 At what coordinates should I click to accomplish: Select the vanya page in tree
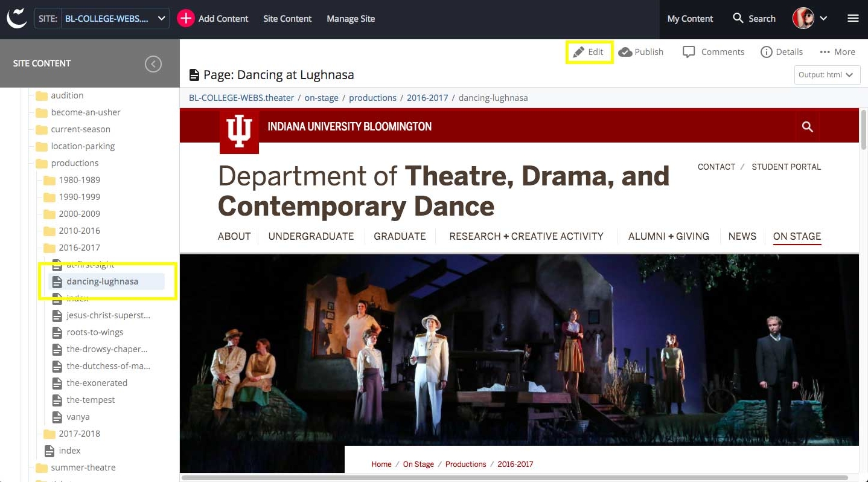tap(78, 417)
